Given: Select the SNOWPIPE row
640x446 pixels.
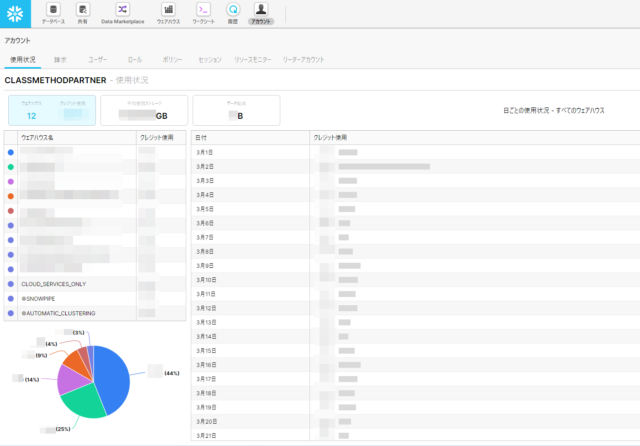Looking at the screenshot, I should tap(95, 299).
